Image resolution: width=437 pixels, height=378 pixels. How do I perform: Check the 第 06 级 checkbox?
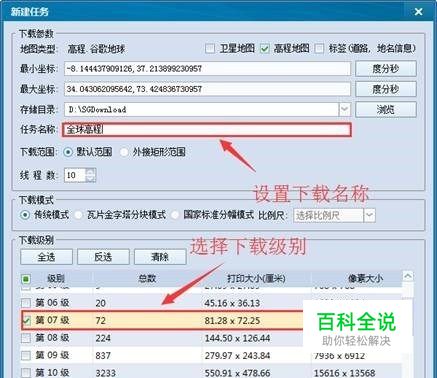click(x=26, y=303)
